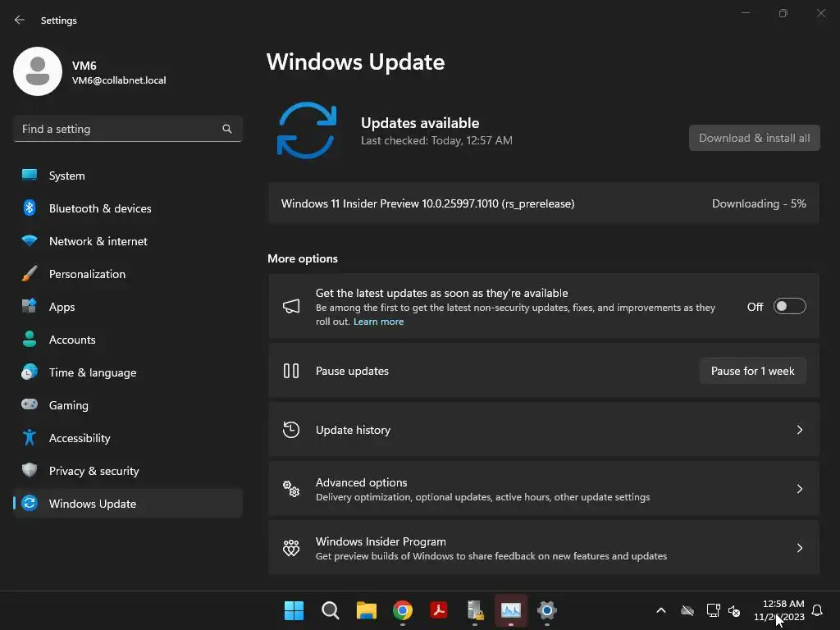This screenshot has height=630, width=840.
Task: Click the Privacy & security shield icon
Action: tap(30, 470)
